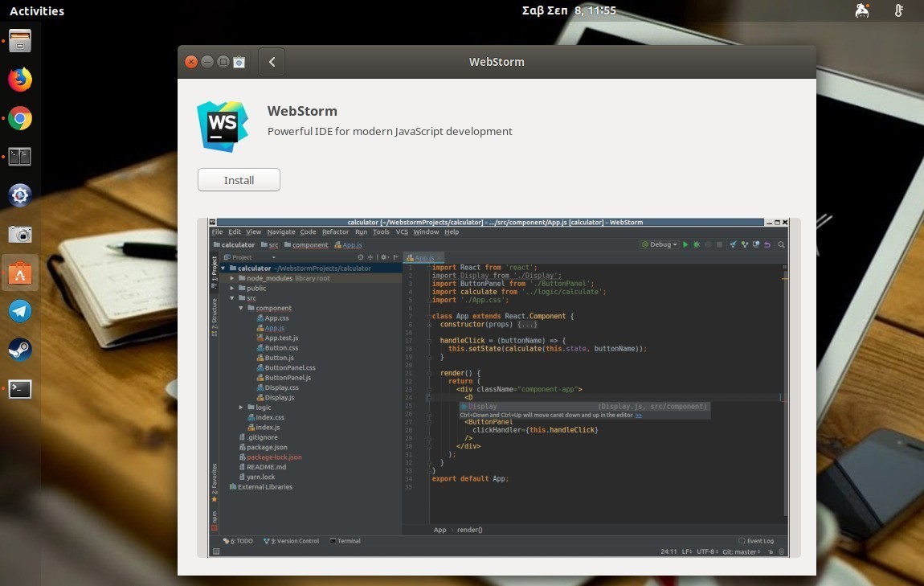This screenshot has width=924, height=586.
Task: Open the VCS menu
Action: click(401, 232)
